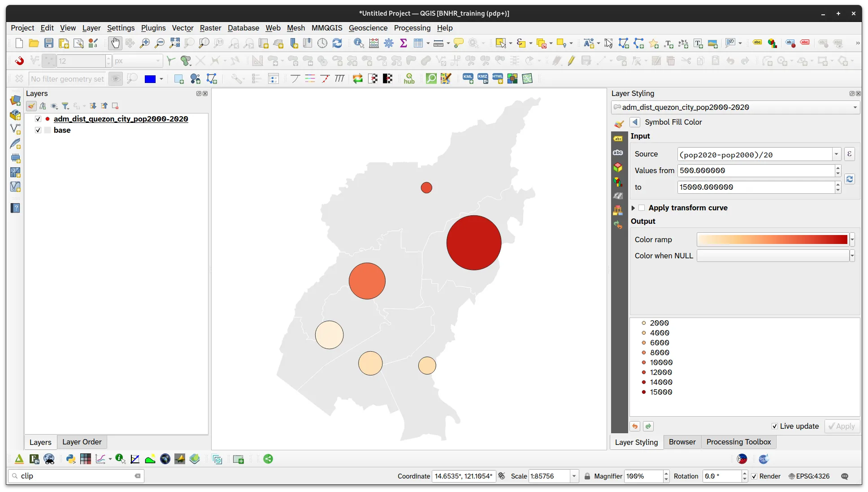Image resolution: width=868 pixels, height=492 pixels.
Task: Click the Identify Features tool
Action: [359, 43]
